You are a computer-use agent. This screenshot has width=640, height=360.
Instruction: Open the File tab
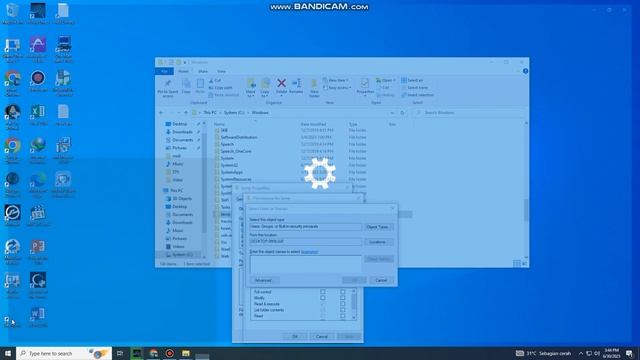[164, 71]
